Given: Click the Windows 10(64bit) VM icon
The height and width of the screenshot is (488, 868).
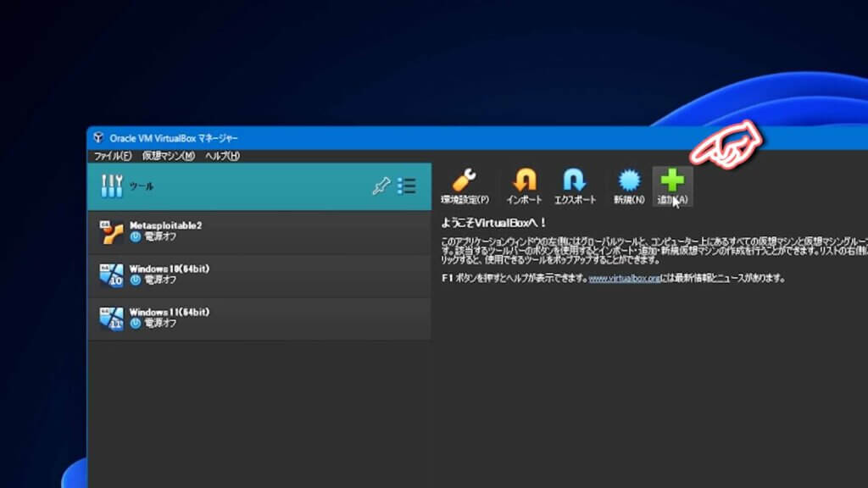Looking at the screenshot, I should click(x=111, y=275).
